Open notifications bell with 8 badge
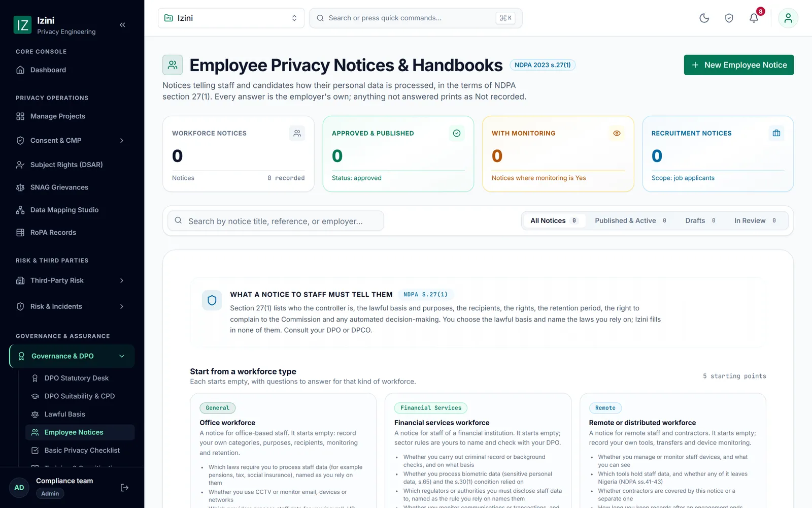 [754, 18]
